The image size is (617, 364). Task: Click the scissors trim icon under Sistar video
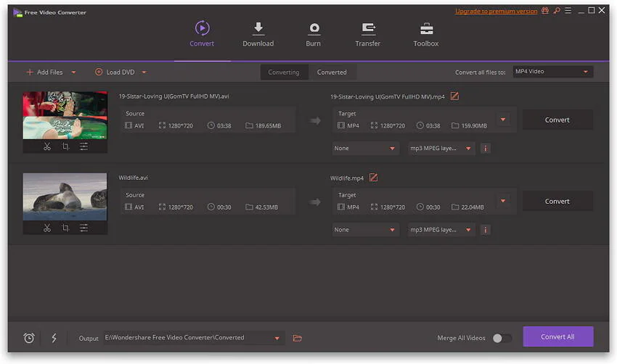(x=47, y=146)
